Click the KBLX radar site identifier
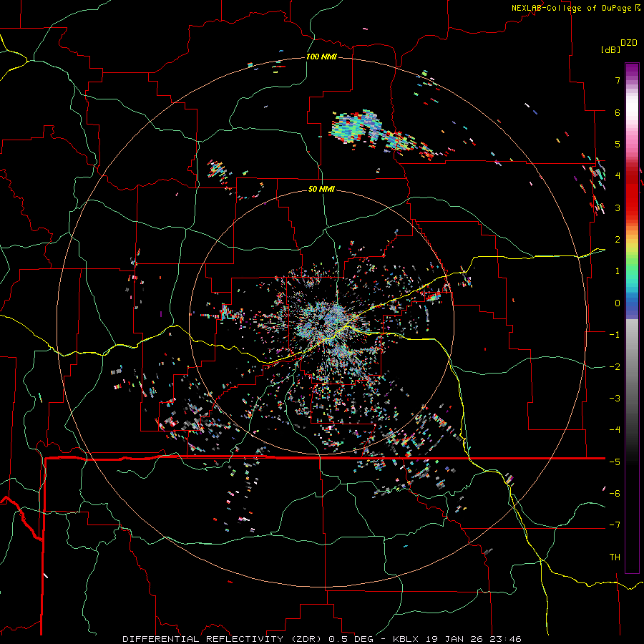Image resolution: width=644 pixels, height=644 pixels. tap(406, 639)
